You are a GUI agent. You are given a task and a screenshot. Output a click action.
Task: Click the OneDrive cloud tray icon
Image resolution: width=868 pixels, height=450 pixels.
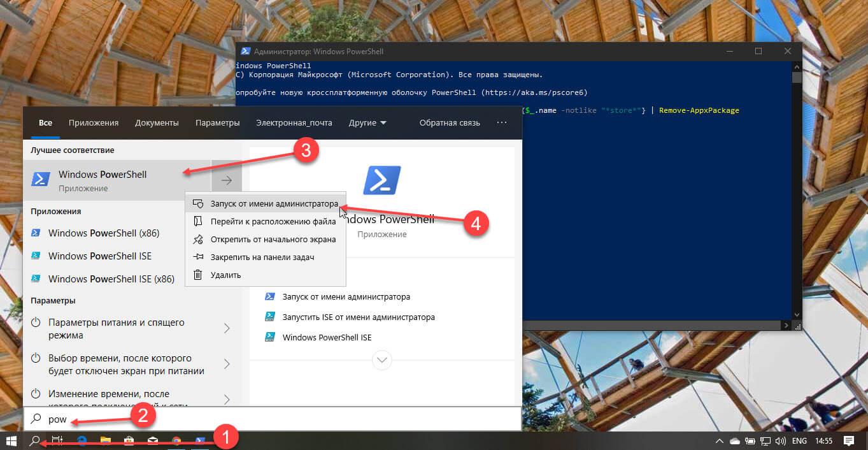click(734, 441)
